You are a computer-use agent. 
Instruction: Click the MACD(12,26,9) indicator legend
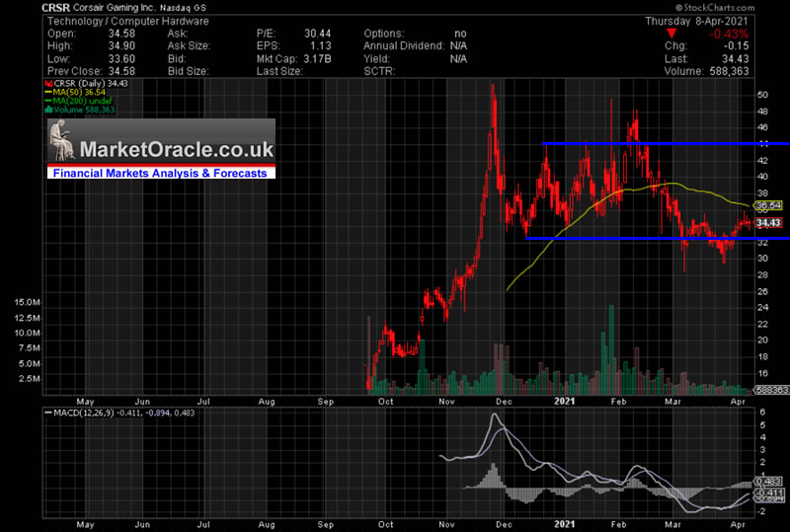(x=119, y=413)
